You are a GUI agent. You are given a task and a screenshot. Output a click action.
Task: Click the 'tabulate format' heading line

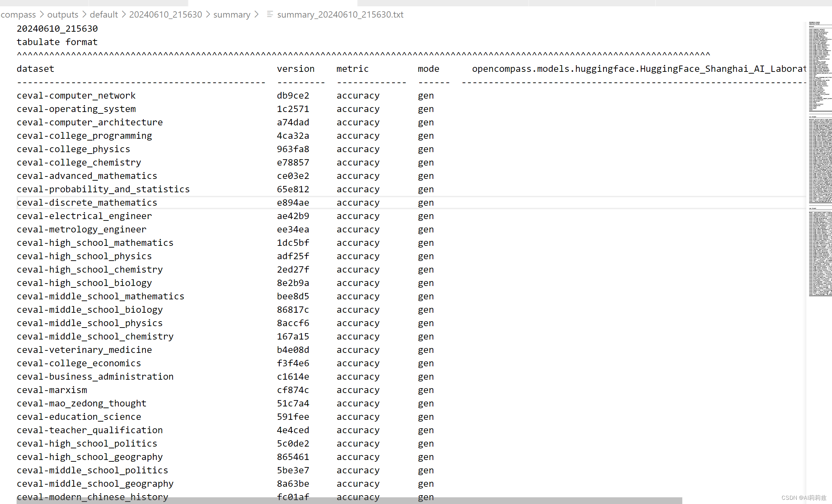pos(57,42)
